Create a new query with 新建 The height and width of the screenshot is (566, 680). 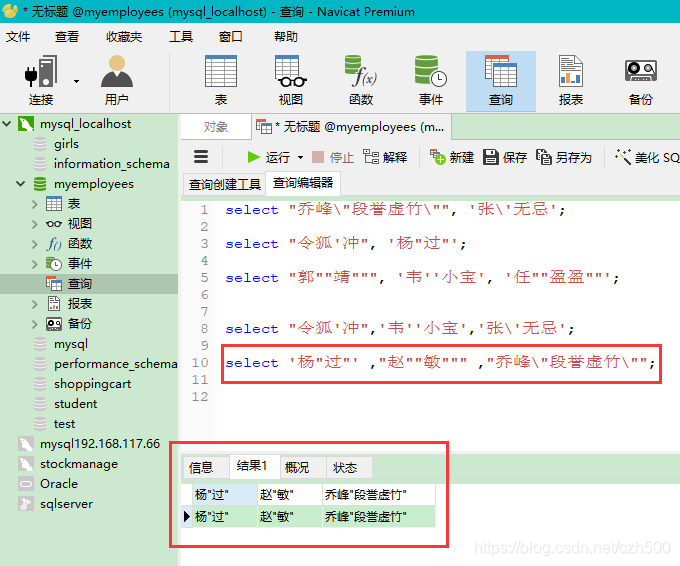(x=452, y=157)
